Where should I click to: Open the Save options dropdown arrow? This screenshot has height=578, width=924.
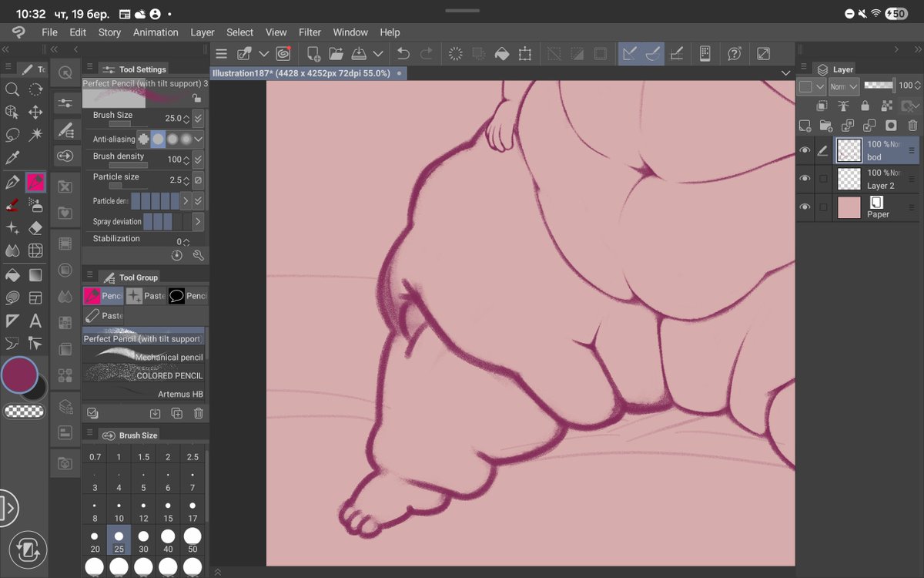(378, 54)
